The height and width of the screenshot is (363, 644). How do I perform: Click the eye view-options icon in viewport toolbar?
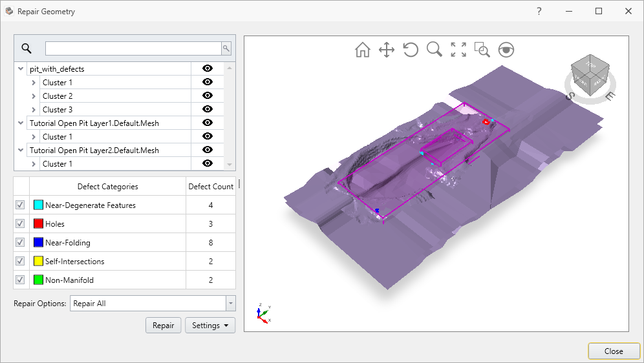pos(506,50)
